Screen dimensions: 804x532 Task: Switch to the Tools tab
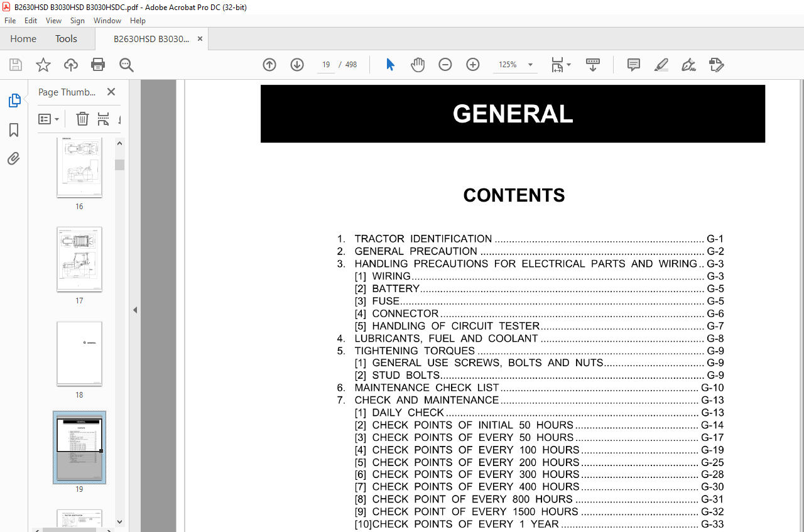click(x=66, y=39)
